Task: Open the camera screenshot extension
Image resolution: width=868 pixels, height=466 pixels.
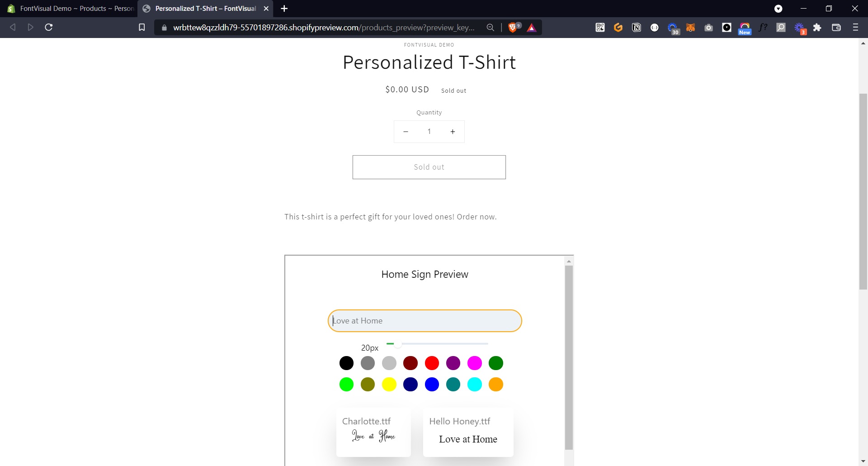Action: point(708,28)
